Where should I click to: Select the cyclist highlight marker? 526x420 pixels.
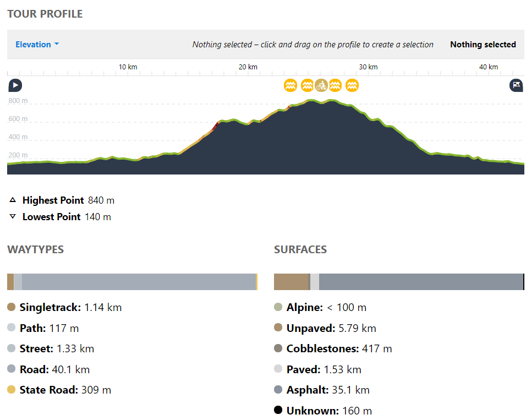321,85
